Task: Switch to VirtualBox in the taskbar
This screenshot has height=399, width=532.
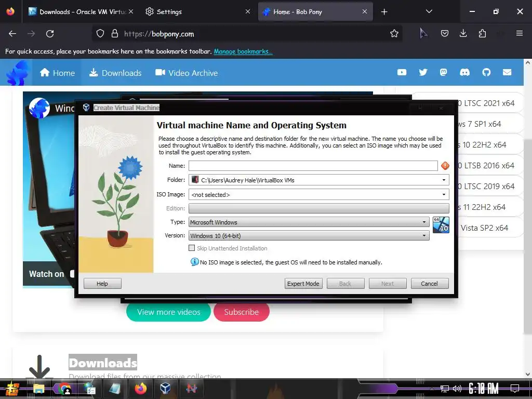Action: (165, 389)
